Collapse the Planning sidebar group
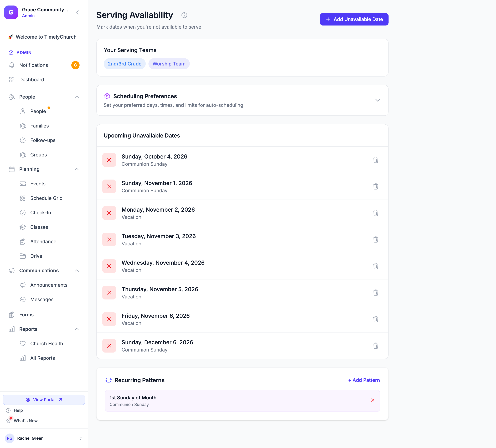 pyautogui.click(x=77, y=169)
